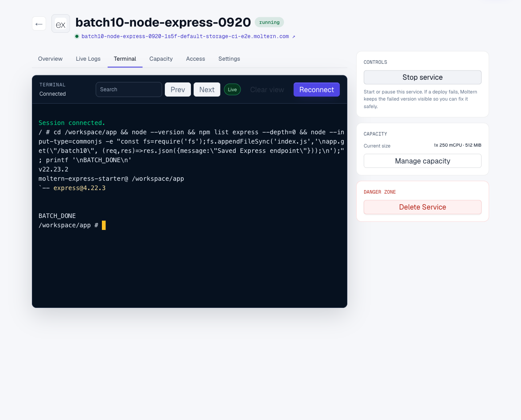This screenshot has width=521, height=420.
Task: Go back using the left arrow button
Action: [39, 23]
